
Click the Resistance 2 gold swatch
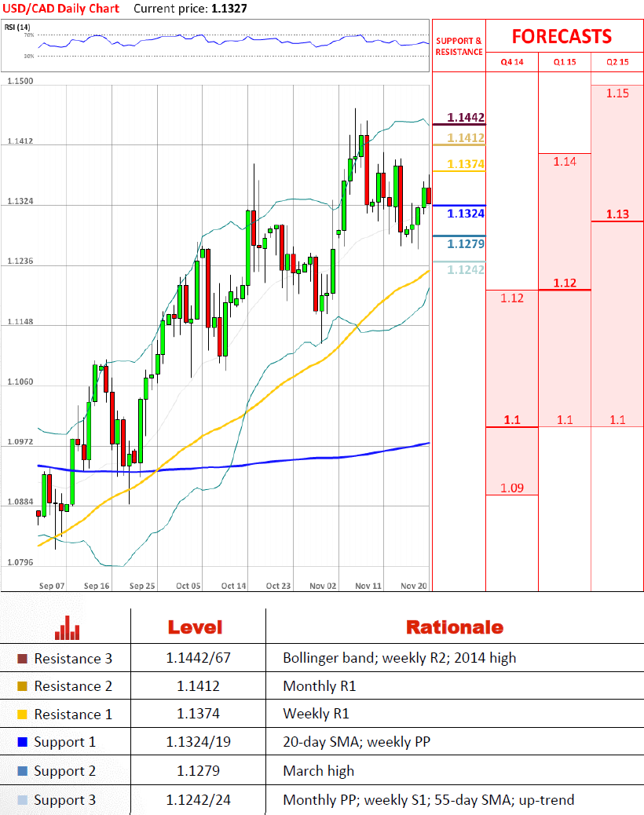click(x=22, y=686)
